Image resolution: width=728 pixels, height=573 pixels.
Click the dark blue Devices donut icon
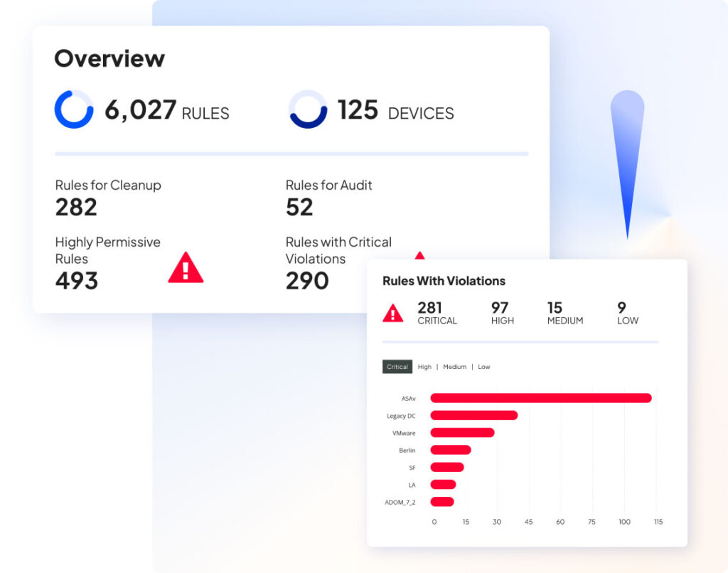(x=308, y=110)
